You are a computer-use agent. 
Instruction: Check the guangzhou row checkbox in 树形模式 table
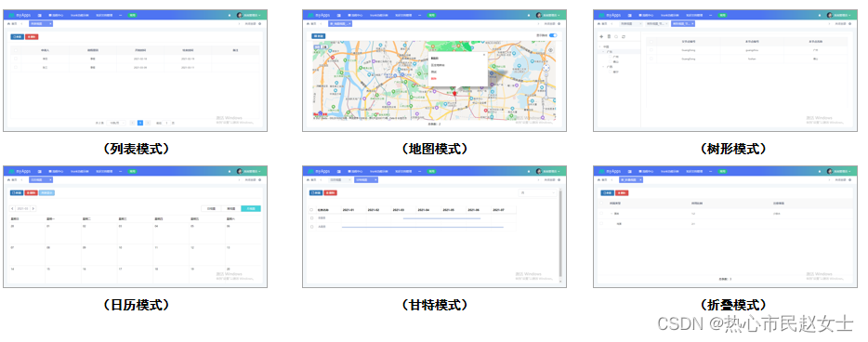tap(651, 50)
